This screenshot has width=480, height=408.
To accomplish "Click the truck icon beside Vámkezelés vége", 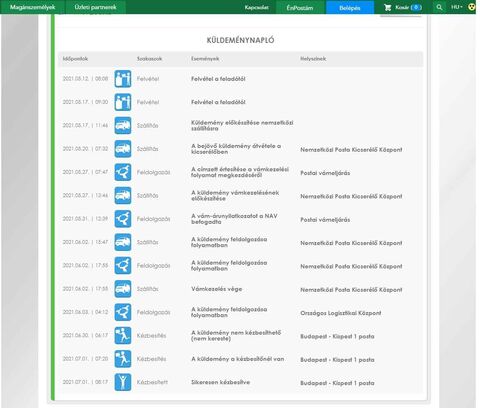I will coord(123,289).
